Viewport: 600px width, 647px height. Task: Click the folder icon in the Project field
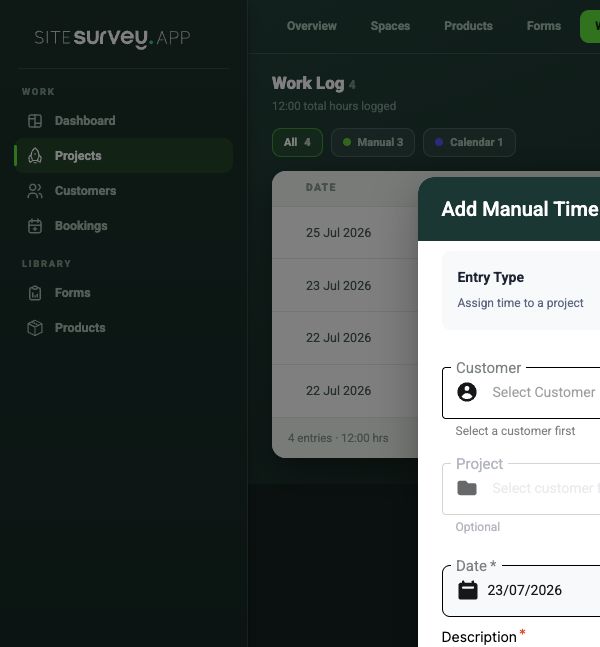click(x=467, y=488)
